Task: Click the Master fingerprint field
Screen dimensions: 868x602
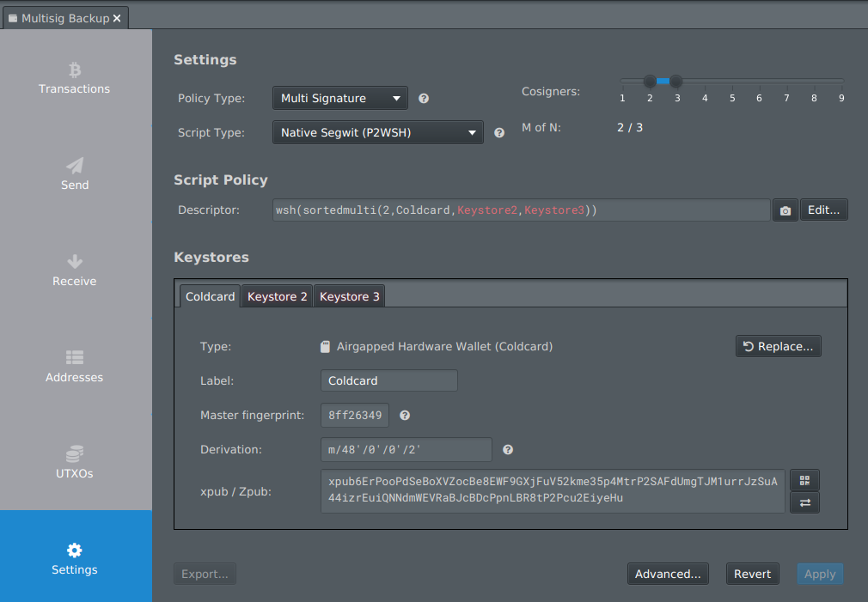Action: (355, 416)
